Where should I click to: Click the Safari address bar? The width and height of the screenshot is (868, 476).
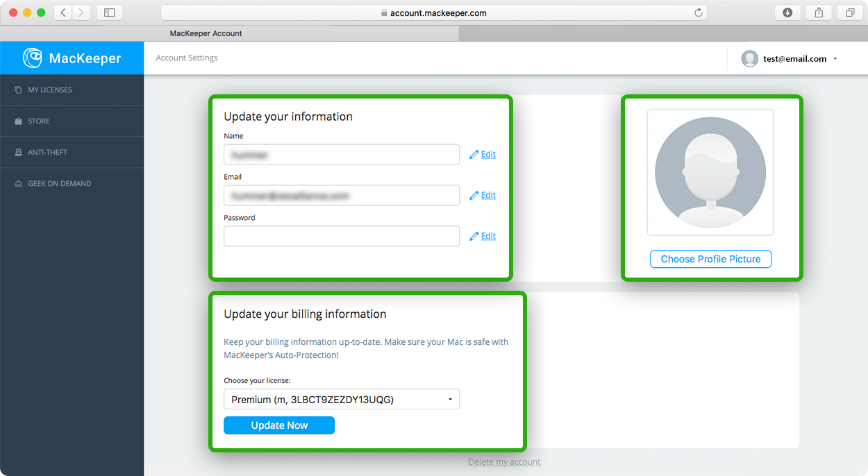coord(433,12)
